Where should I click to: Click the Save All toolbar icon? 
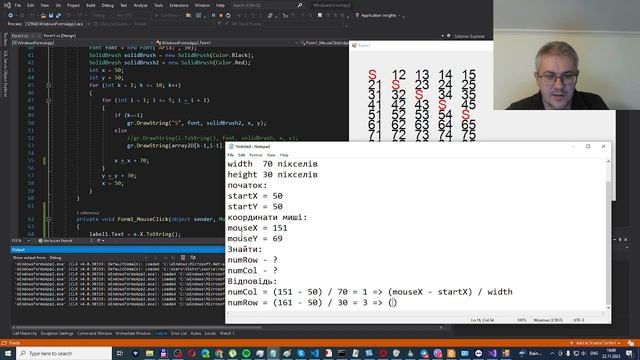pos(58,16)
